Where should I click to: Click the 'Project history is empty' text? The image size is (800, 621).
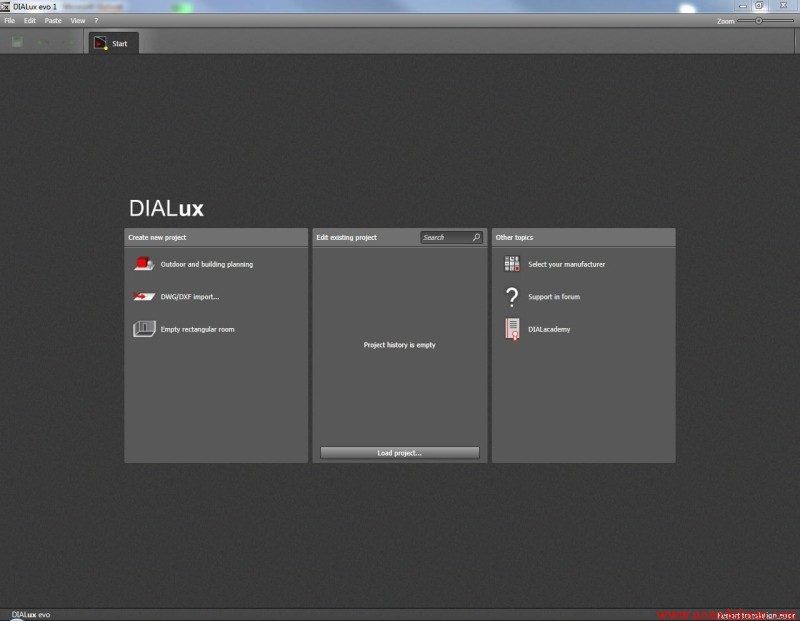click(x=399, y=345)
